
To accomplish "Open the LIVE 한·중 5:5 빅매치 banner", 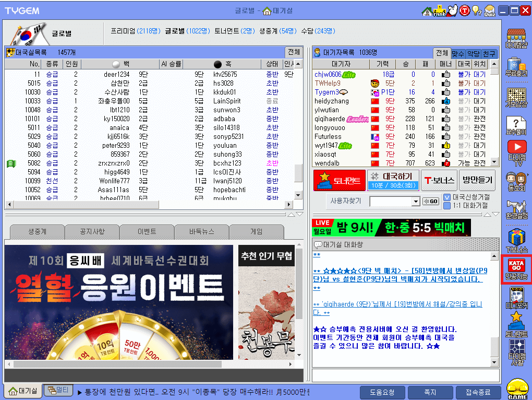I will point(391,228).
